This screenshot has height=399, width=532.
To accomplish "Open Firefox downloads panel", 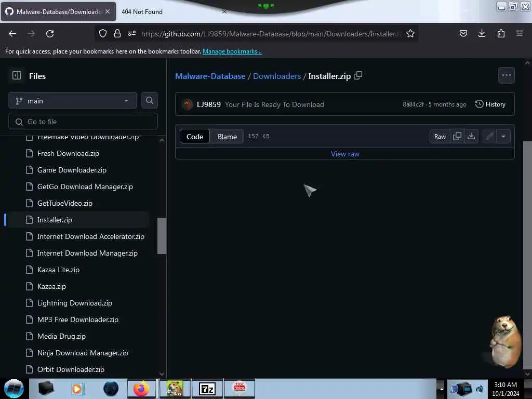I will point(482,33).
